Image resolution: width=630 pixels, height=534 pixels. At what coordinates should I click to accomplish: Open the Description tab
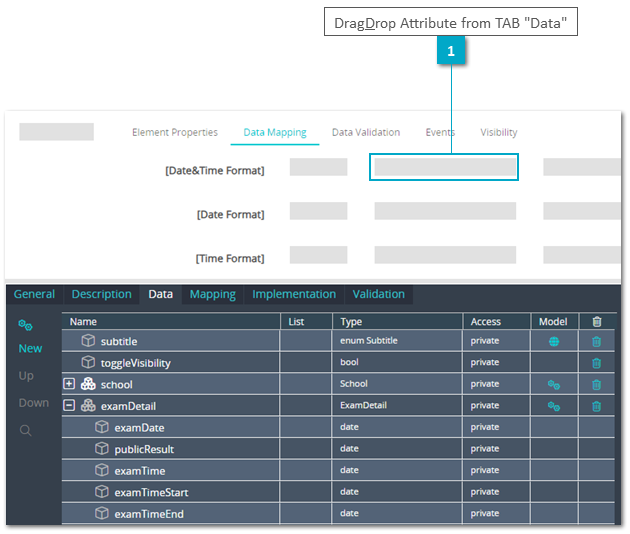click(x=102, y=294)
